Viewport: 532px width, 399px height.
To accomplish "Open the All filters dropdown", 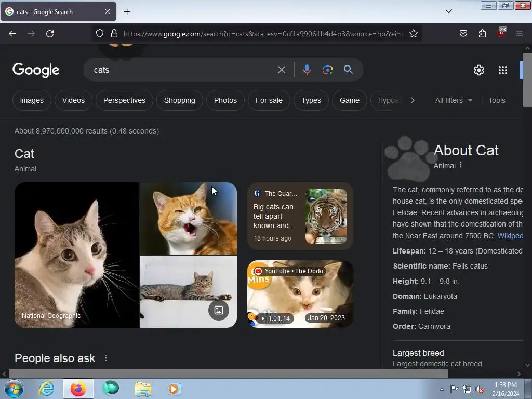I will point(453,100).
